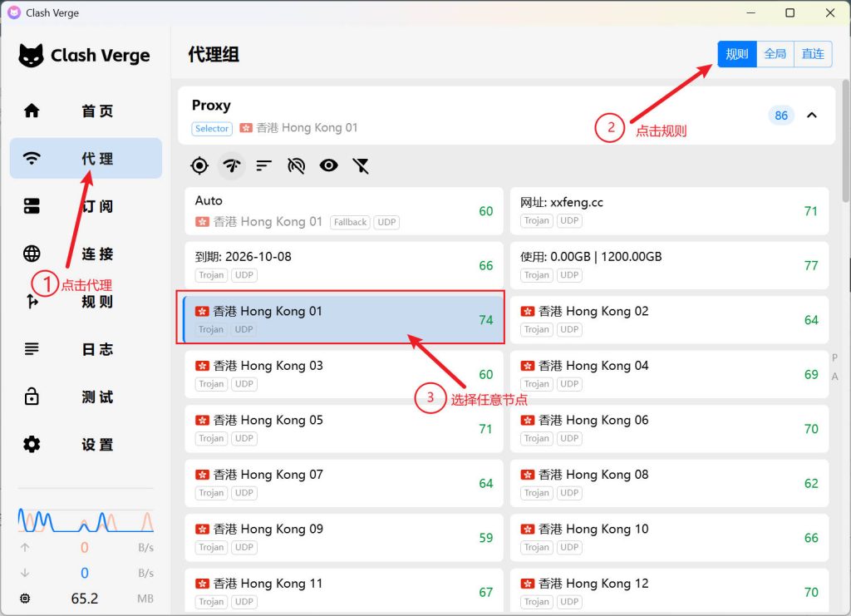Click the memory chip icon beside 65.2 MB
Screen dimensions: 851x616
25,599
